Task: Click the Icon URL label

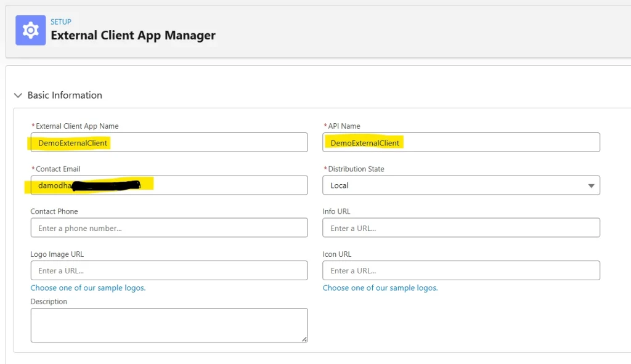Action: pos(337,254)
